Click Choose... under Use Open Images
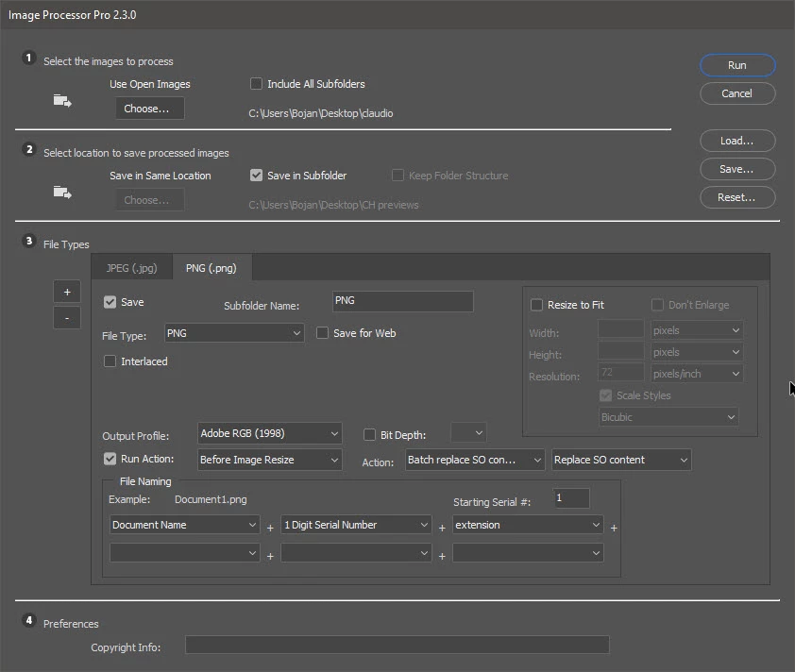Screen dimensions: 795x672 point(149,109)
